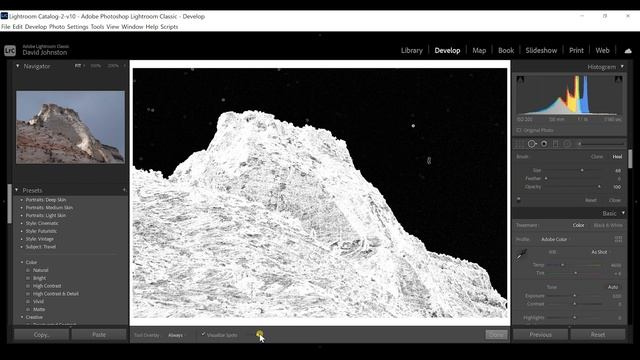Click the Navigator preview thumbnail

(x=70, y=127)
